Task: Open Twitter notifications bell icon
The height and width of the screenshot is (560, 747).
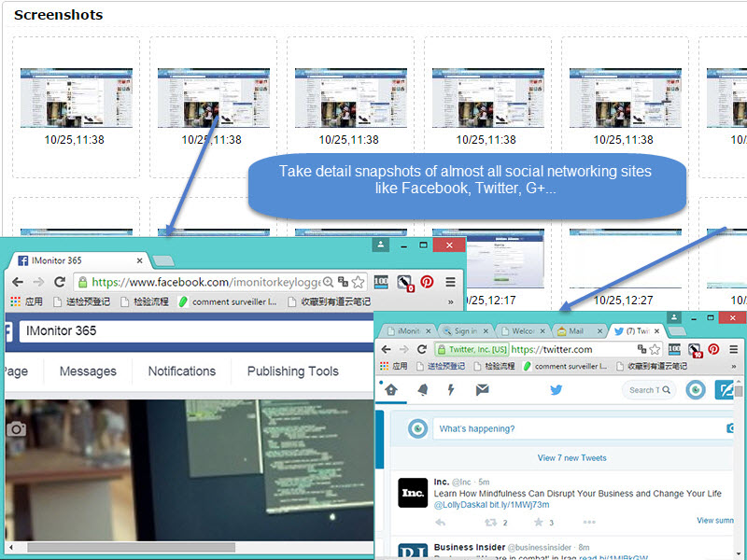Action: (423, 390)
